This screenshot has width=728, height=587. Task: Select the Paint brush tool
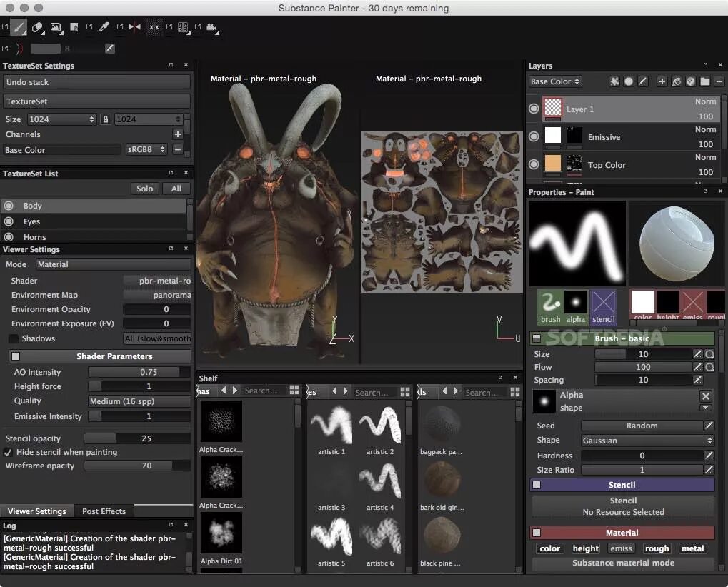(x=19, y=27)
